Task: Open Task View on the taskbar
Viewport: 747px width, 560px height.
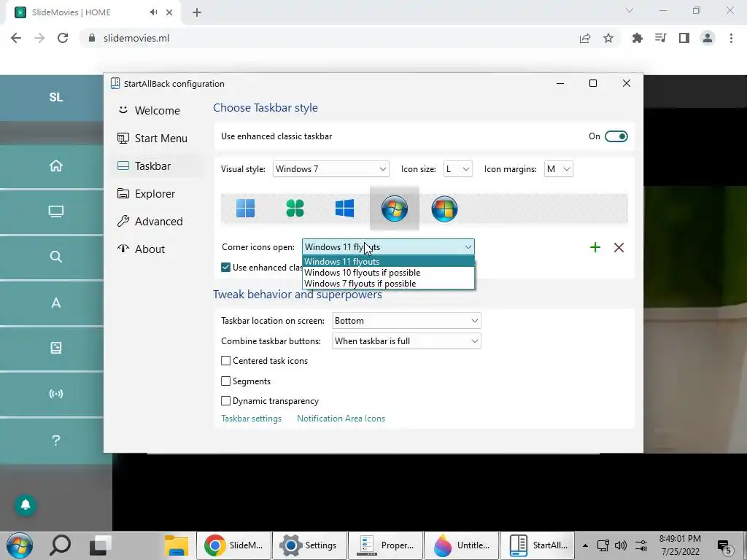Action: click(x=101, y=545)
